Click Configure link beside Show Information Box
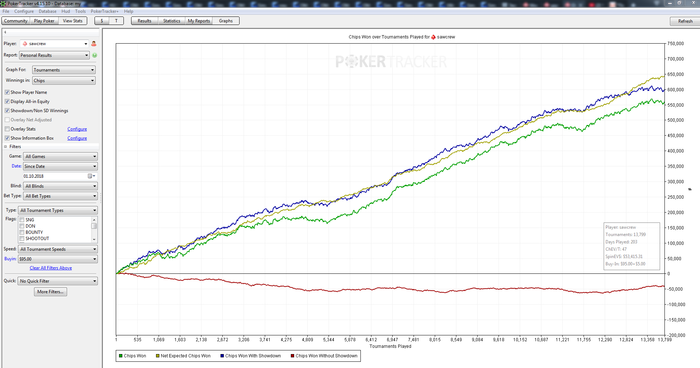The width and height of the screenshot is (700, 368). pos(77,138)
